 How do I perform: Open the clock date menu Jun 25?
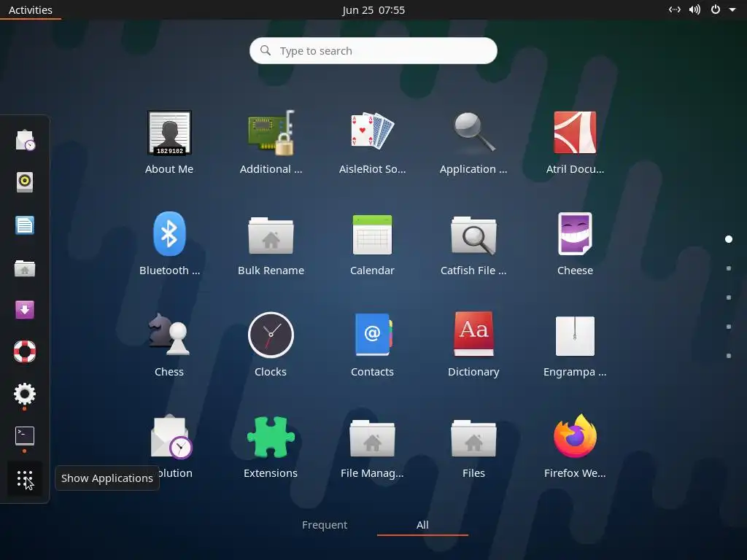tap(373, 10)
